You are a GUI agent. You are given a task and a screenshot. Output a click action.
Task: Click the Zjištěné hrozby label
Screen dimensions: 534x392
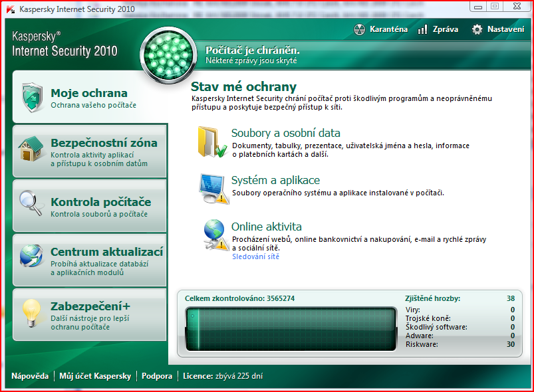tap(432, 298)
